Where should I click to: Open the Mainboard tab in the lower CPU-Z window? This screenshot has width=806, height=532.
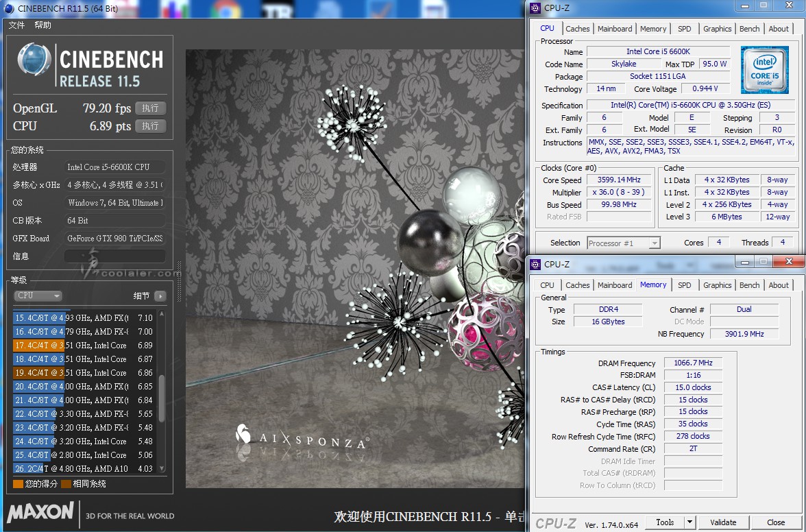point(615,285)
